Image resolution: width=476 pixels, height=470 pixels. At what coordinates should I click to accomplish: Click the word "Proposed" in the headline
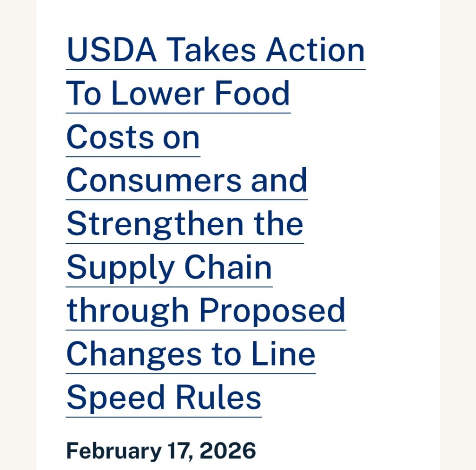272,311
